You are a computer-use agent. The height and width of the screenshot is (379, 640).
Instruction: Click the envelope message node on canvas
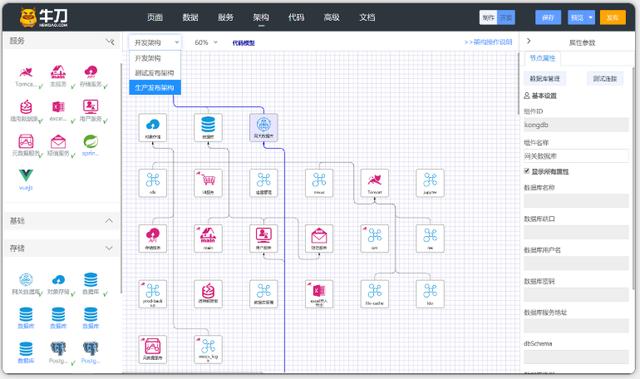[x=319, y=239]
